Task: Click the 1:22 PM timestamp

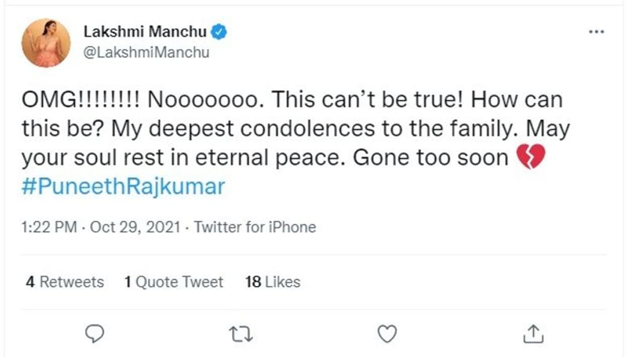Action: [49, 227]
